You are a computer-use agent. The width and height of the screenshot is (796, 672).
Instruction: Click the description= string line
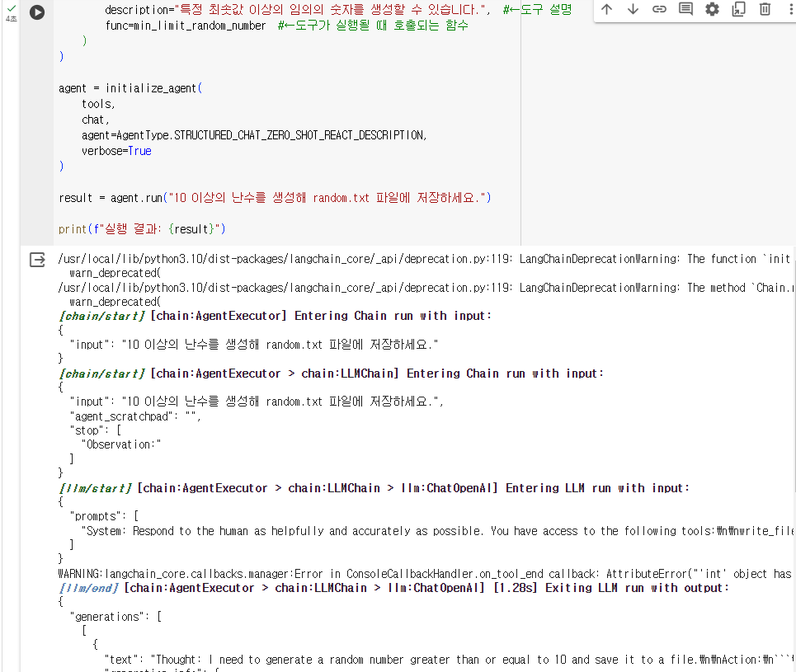[338, 10]
